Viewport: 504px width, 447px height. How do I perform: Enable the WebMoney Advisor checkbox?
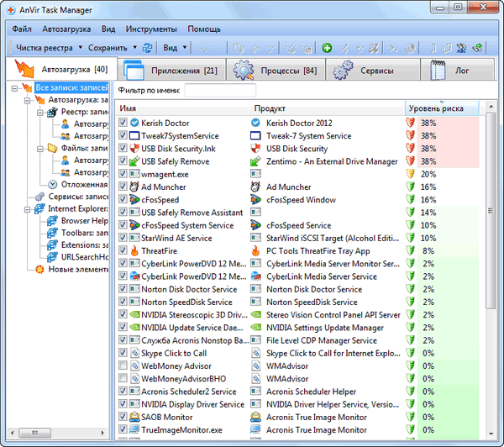(x=123, y=365)
